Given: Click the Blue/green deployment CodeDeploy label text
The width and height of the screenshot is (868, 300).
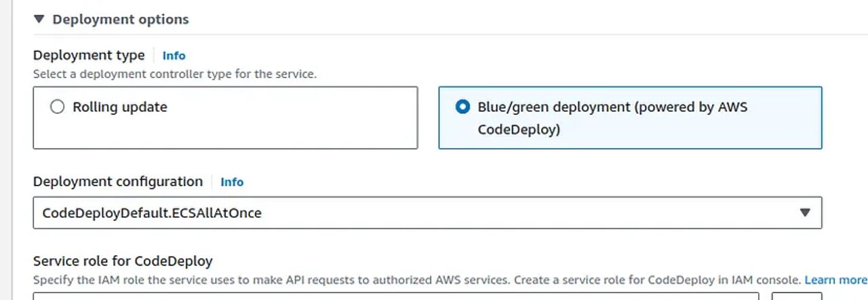Looking at the screenshot, I should (x=612, y=118).
